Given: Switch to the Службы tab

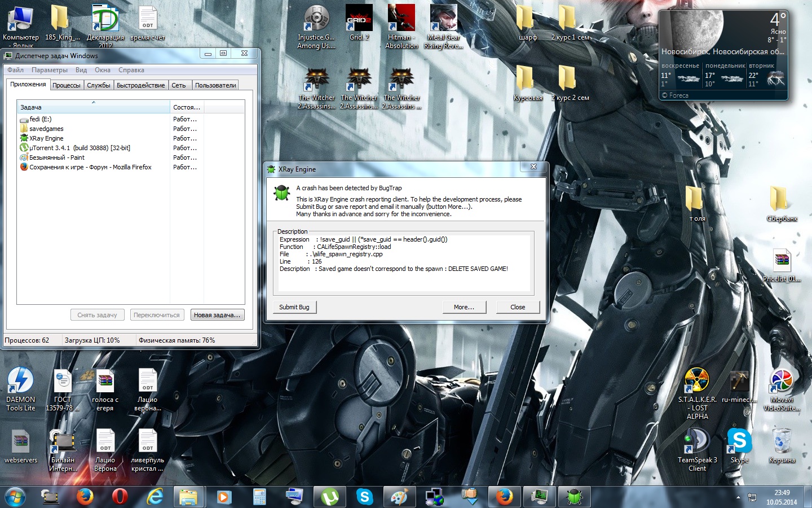Looking at the screenshot, I should coord(99,85).
